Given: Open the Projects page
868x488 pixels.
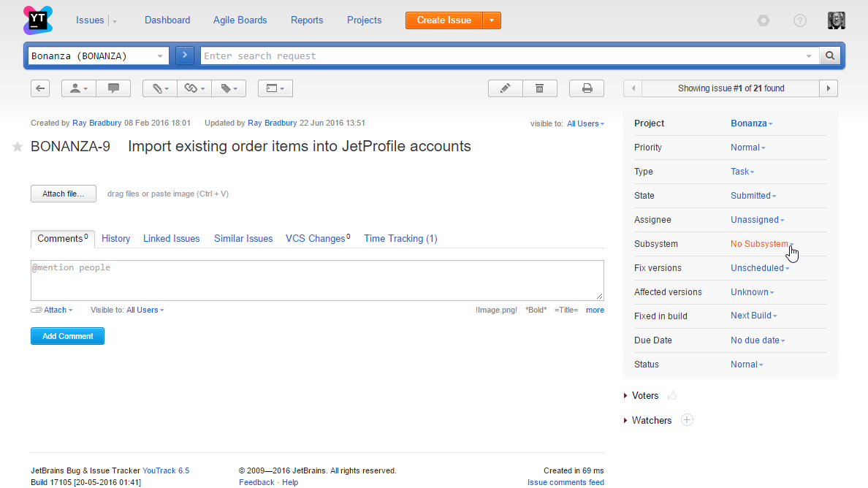Looking at the screenshot, I should (365, 20).
